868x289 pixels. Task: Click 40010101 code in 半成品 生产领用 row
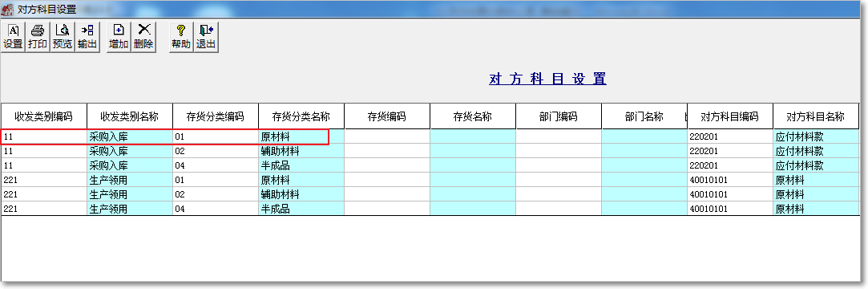pyautogui.click(x=730, y=209)
